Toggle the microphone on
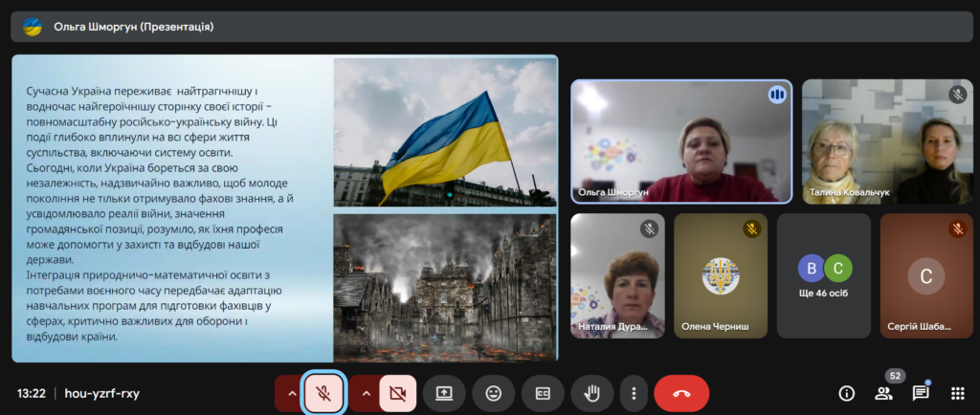Viewport: 980px width, 415px height. [x=324, y=393]
